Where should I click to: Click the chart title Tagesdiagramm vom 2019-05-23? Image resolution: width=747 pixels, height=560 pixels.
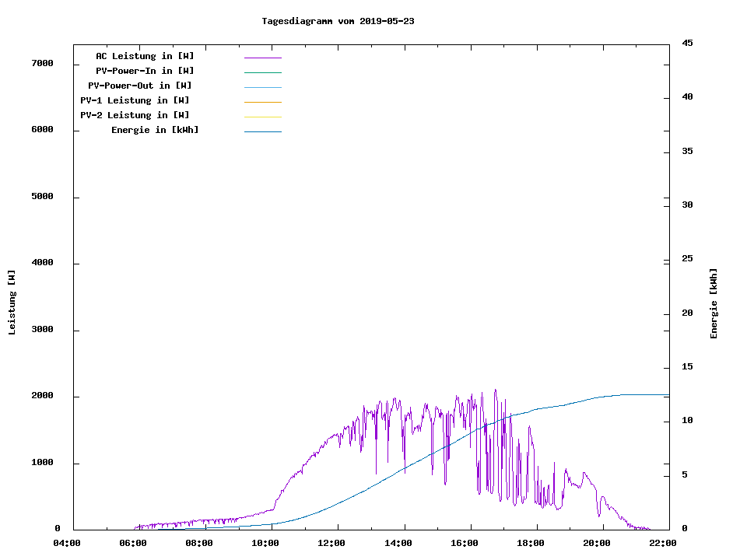(x=338, y=21)
